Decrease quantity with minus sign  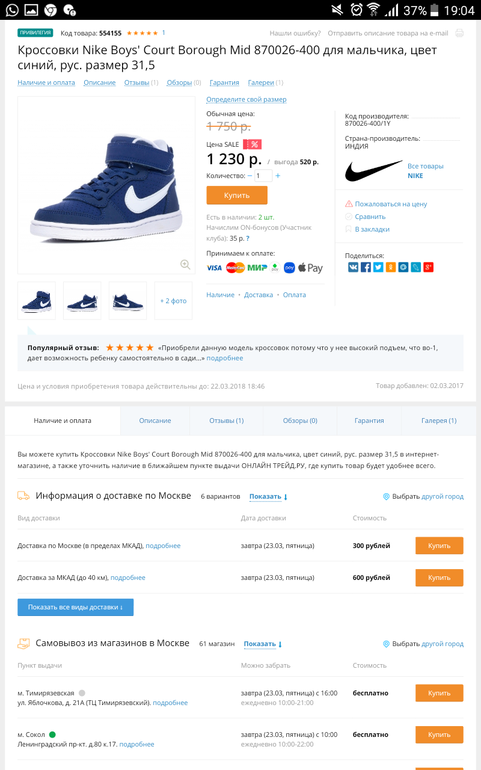click(250, 176)
